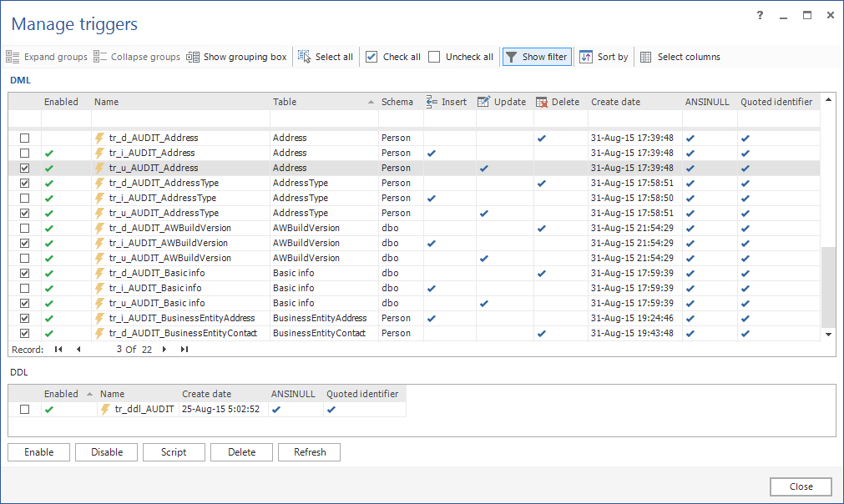Click the Refresh button

(310, 452)
